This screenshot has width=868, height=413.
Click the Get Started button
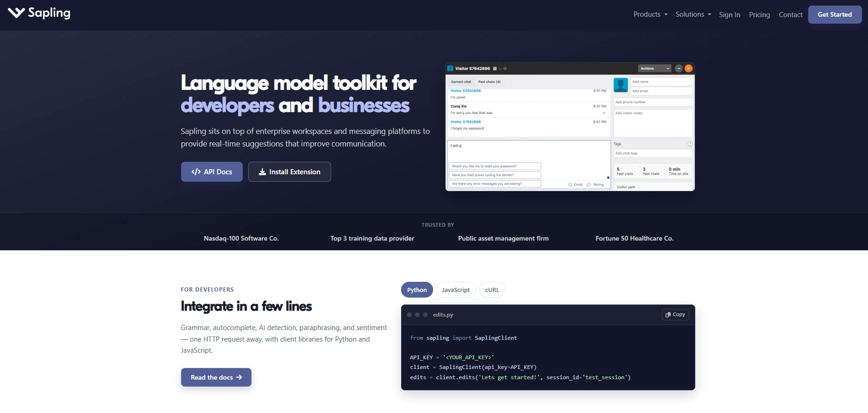pos(835,14)
